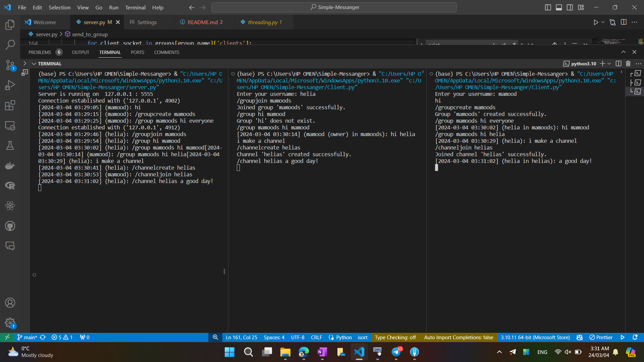The image size is (644, 362).
Task: Open run Python file dropdown arrow
Action: coord(603,22)
